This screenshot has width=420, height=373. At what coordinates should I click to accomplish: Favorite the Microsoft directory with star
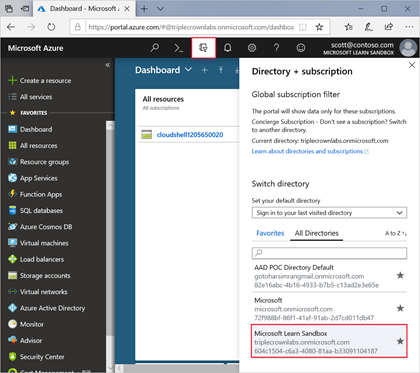tap(400, 308)
